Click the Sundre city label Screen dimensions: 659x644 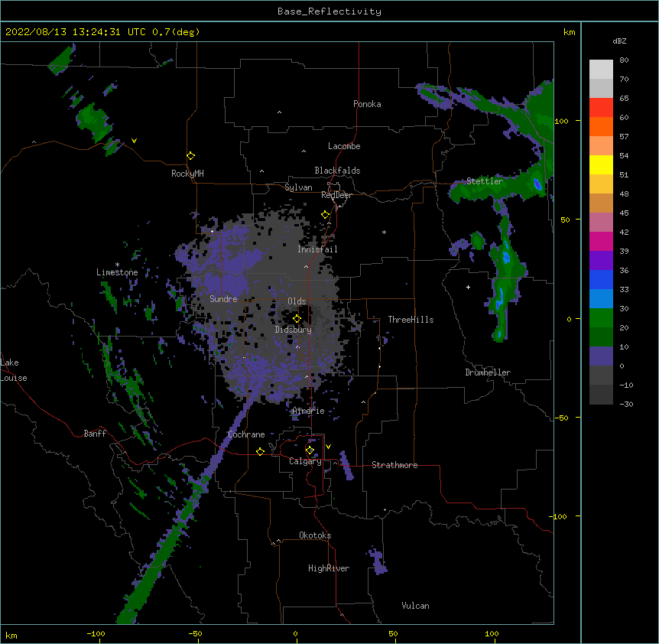pyautogui.click(x=223, y=299)
